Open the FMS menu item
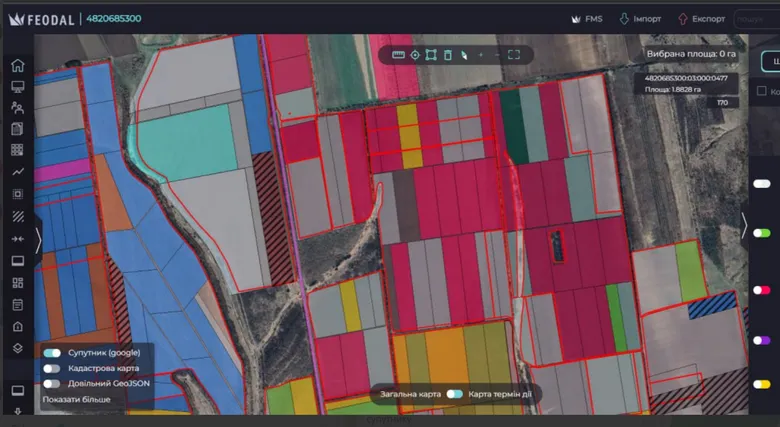This screenshot has width=780, height=427. (587, 19)
